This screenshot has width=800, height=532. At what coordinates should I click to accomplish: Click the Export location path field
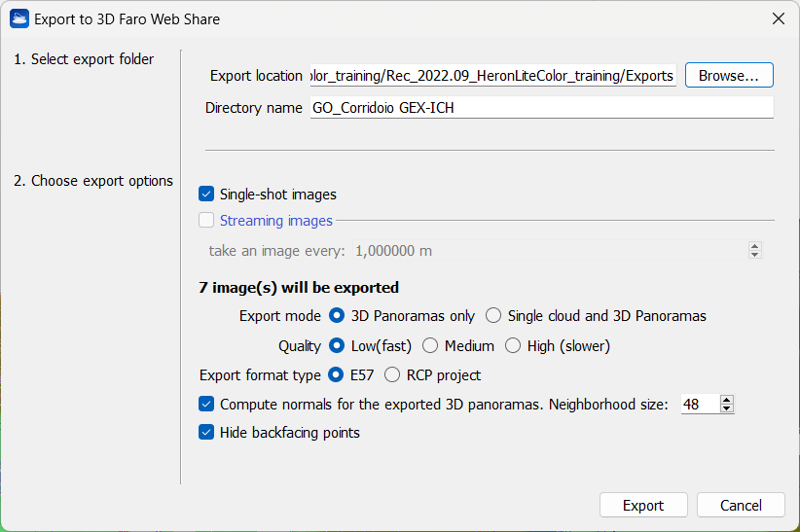(x=492, y=76)
